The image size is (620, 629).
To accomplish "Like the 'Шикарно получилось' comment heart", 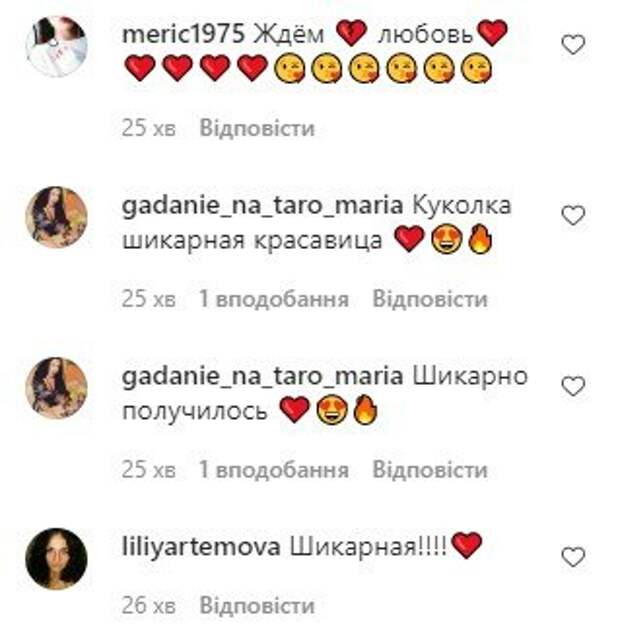I will 573,386.
